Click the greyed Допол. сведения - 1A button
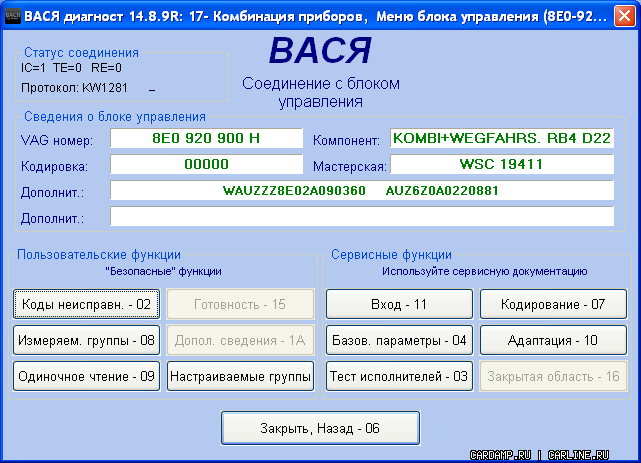 (x=240, y=340)
